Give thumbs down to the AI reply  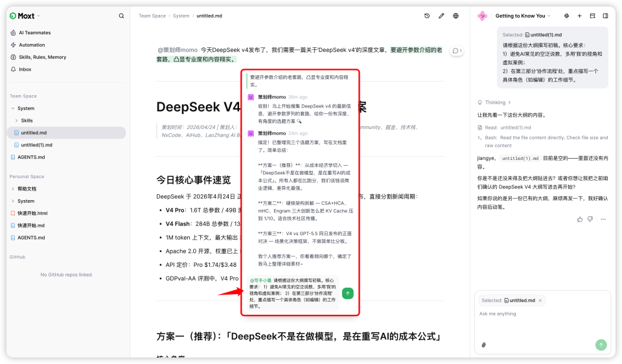click(x=590, y=220)
